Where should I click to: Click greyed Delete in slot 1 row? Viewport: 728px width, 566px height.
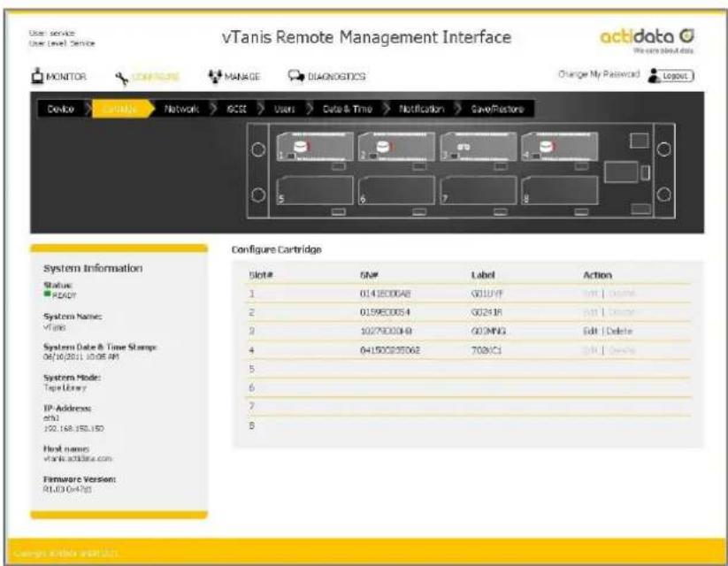click(x=621, y=294)
